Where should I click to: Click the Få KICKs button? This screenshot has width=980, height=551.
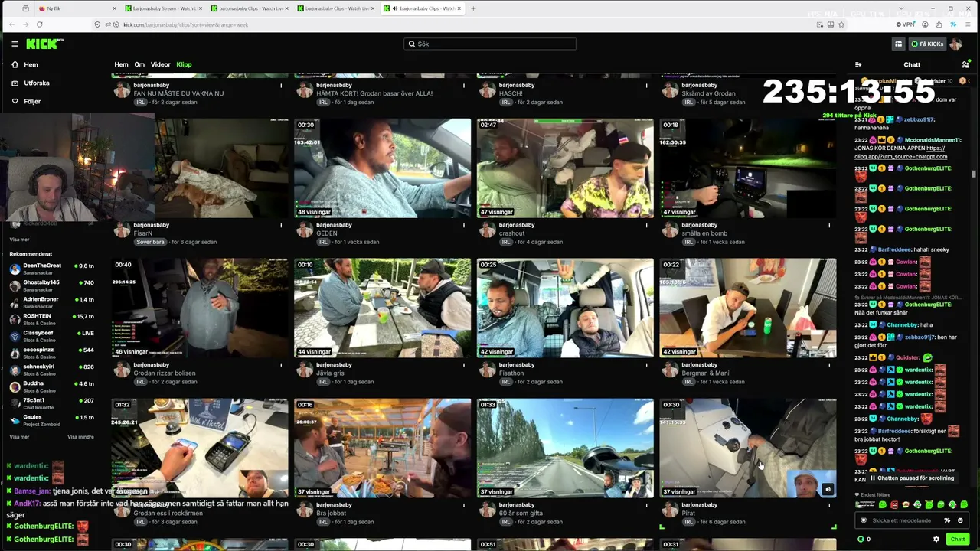[x=927, y=44]
